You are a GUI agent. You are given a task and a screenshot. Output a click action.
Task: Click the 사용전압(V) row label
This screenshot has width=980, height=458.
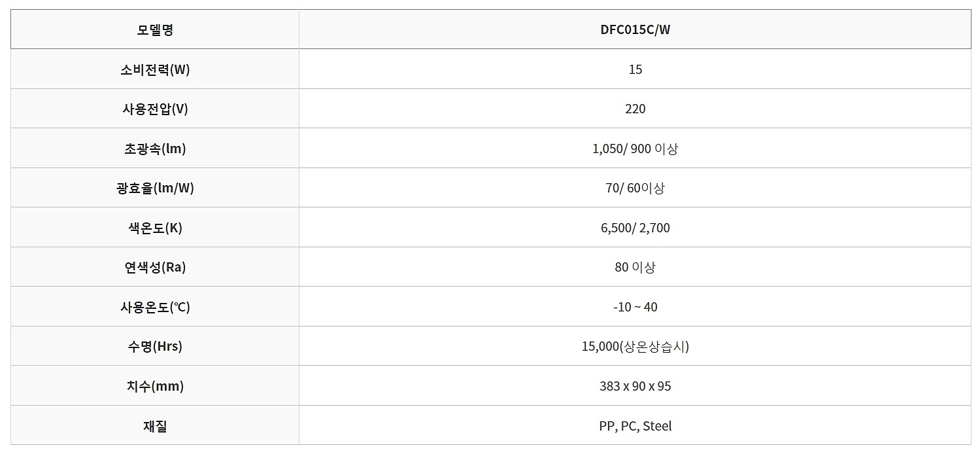(x=155, y=109)
